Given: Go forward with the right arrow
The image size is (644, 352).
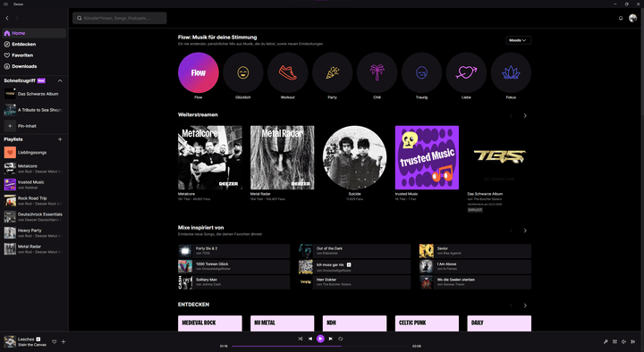Looking at the screenshot, I should pyautogui.click(x=17, y=18).
